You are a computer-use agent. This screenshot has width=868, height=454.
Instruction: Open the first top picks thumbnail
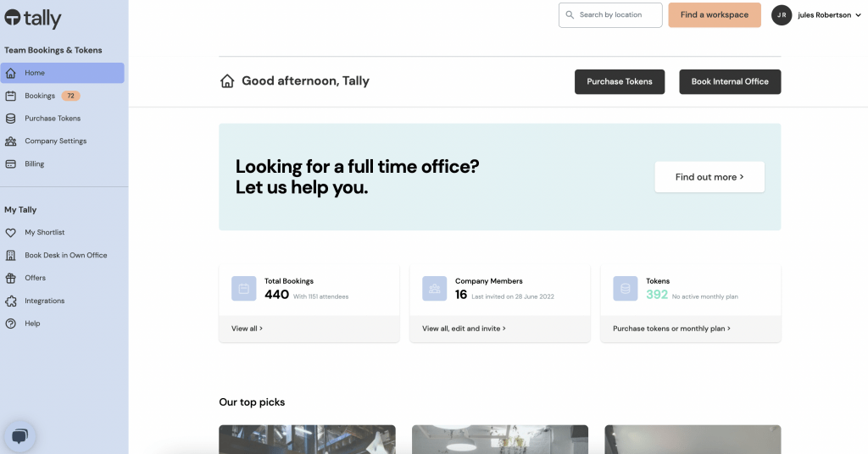click(307, 440)
